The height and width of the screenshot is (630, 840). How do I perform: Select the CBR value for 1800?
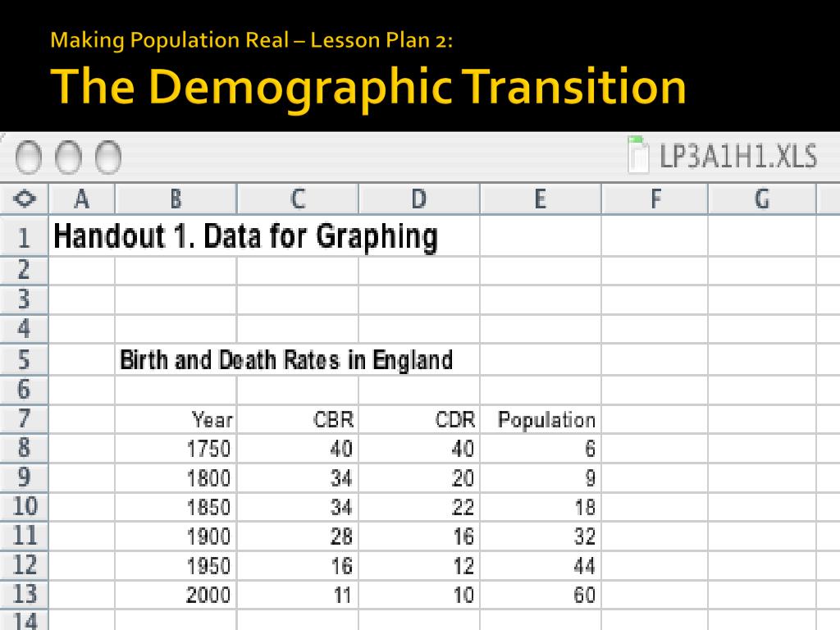[298, 478]
